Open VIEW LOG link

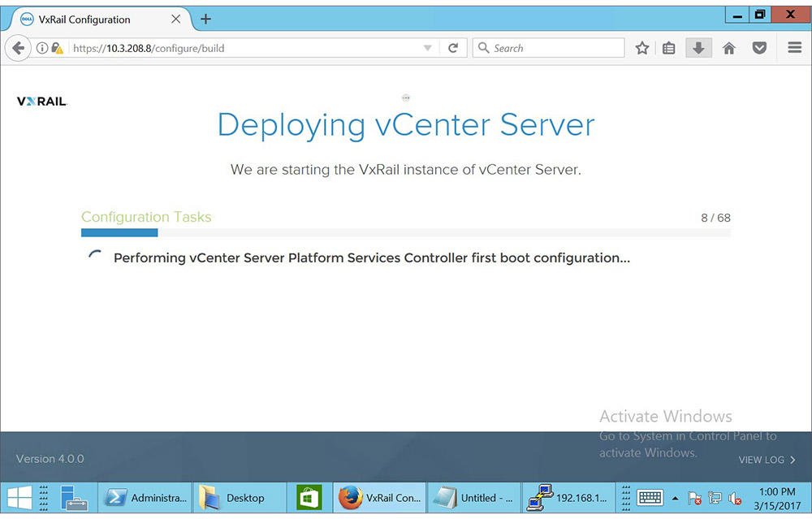pos(767,460)
